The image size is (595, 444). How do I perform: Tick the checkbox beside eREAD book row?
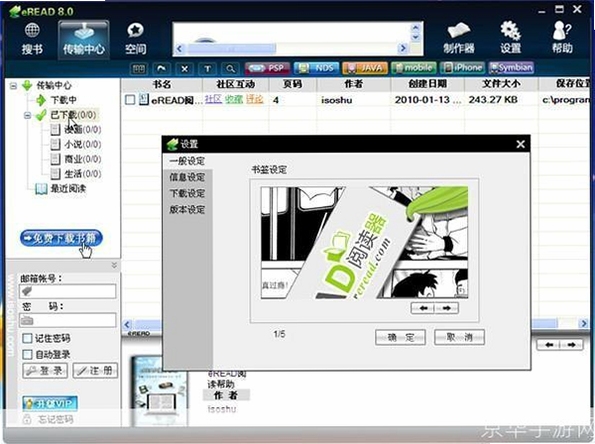click(130, 100)
